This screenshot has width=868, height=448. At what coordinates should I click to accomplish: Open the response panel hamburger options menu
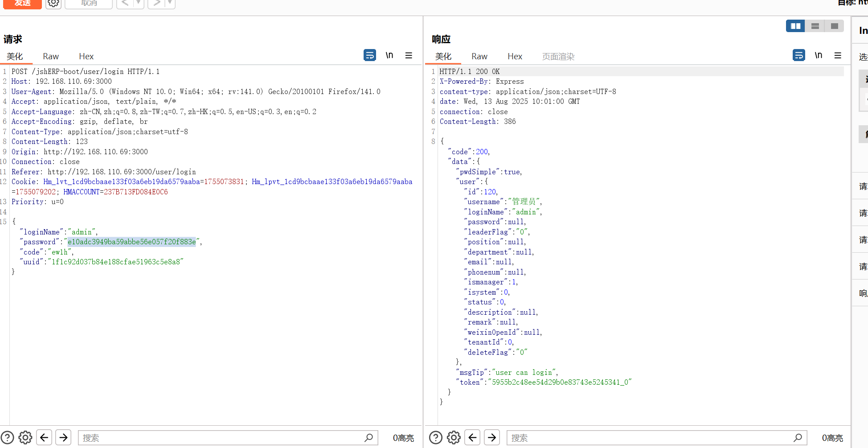[838, 55]
